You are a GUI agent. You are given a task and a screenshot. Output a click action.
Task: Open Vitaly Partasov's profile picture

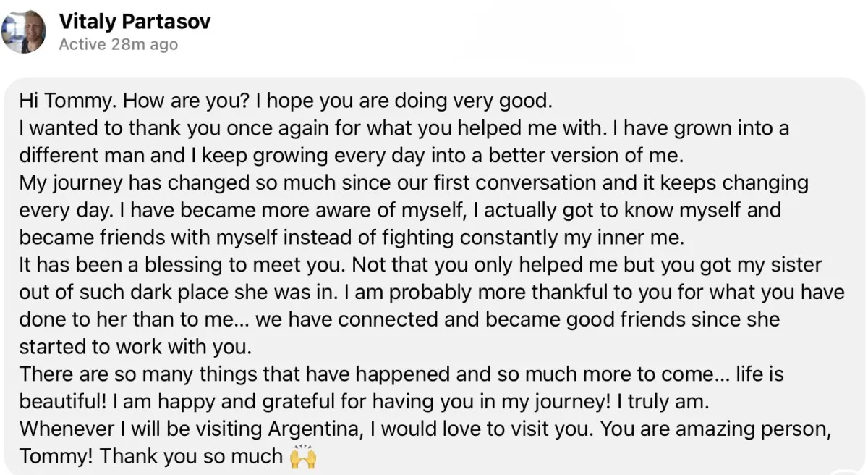pos(24,31)
